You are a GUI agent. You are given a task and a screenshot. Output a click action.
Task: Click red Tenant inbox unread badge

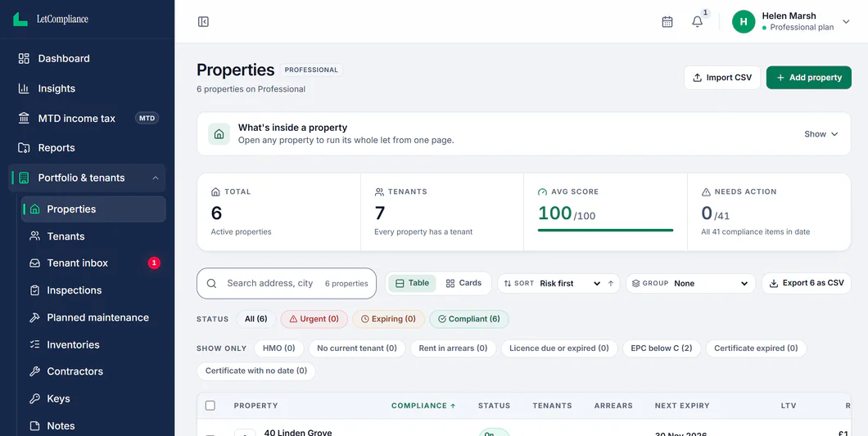(x=154, y=263)
